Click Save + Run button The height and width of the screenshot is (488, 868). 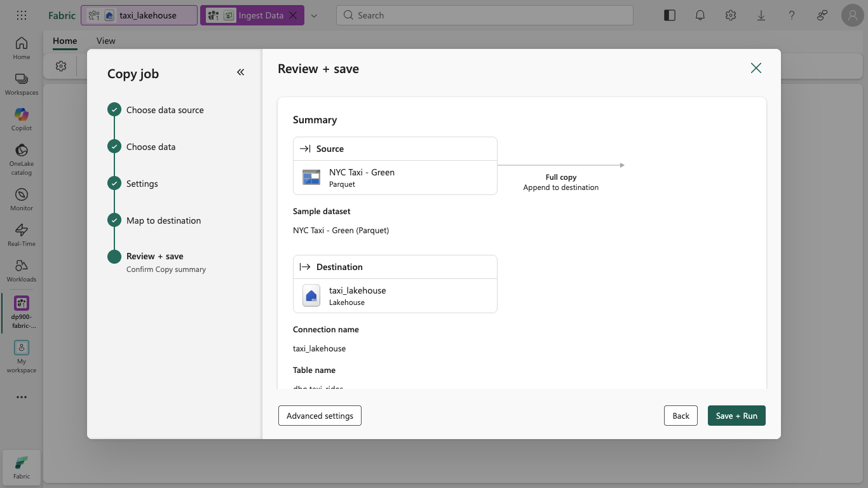click(736, 416)
